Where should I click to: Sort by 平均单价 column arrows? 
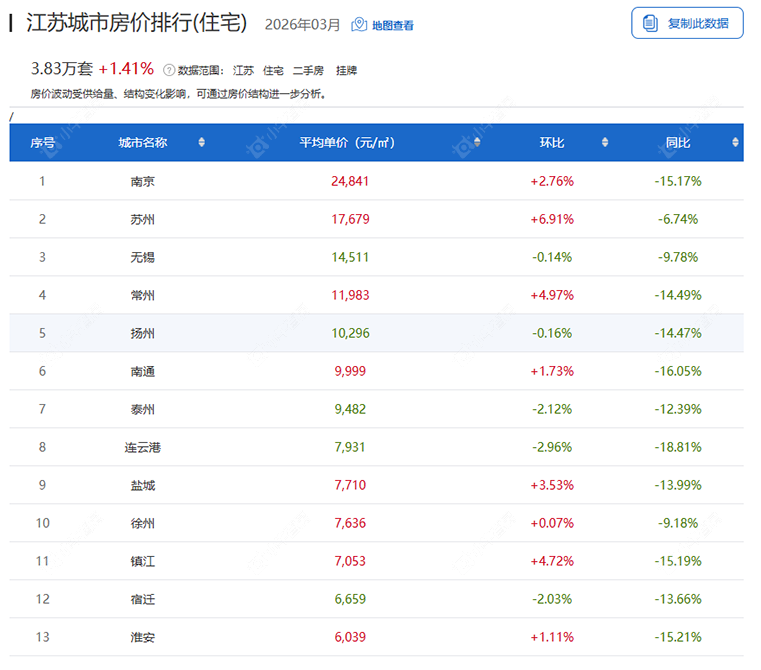pyautogui.click(x=477, y=142)
